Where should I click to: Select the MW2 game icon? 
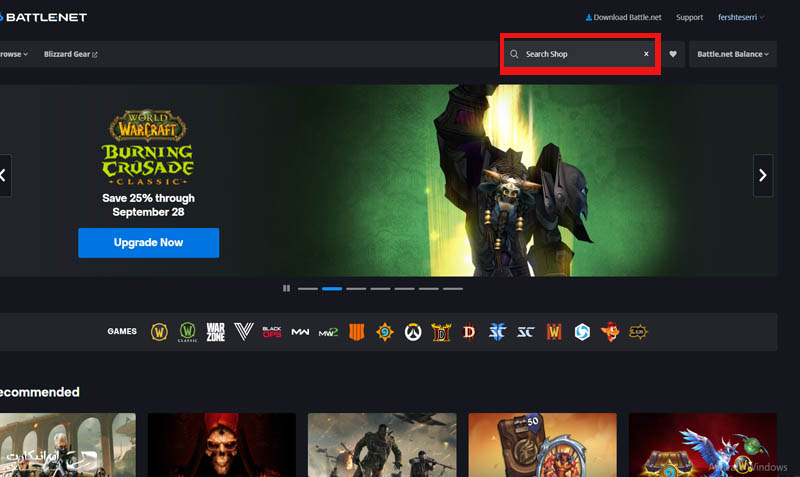point(328,333)
